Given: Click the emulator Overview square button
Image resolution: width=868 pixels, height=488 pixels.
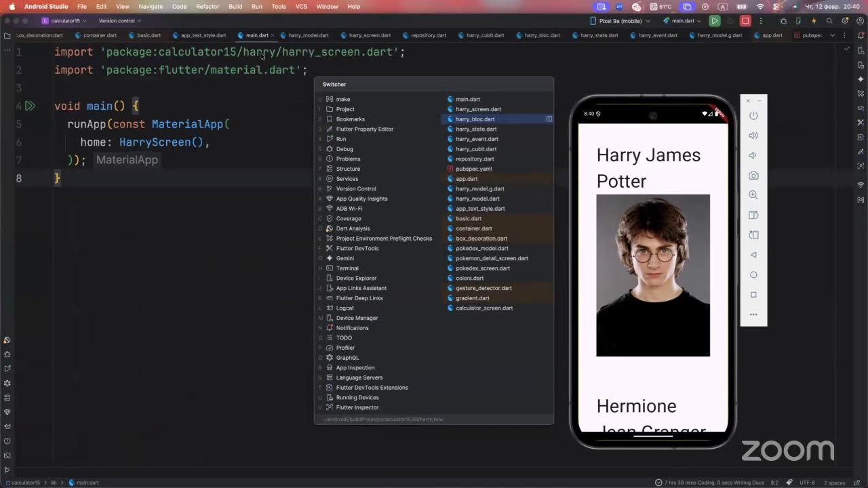Looking at the screenshot, I should 753,295.
